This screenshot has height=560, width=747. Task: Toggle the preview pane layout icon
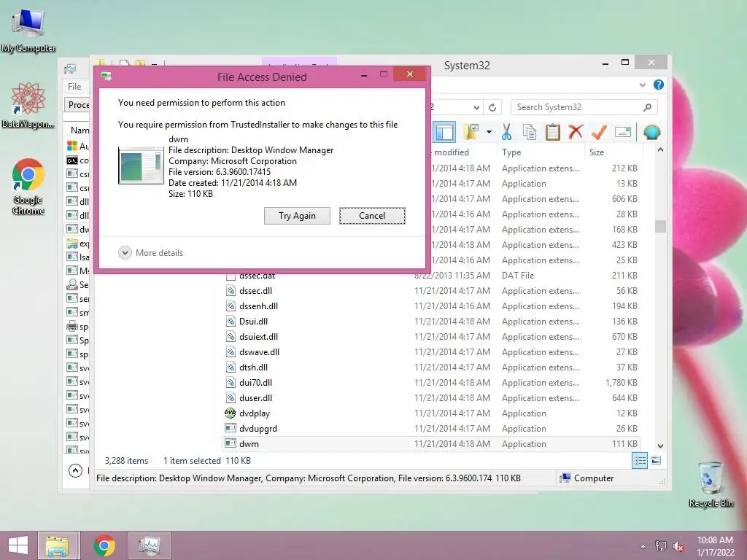(444, 132)
